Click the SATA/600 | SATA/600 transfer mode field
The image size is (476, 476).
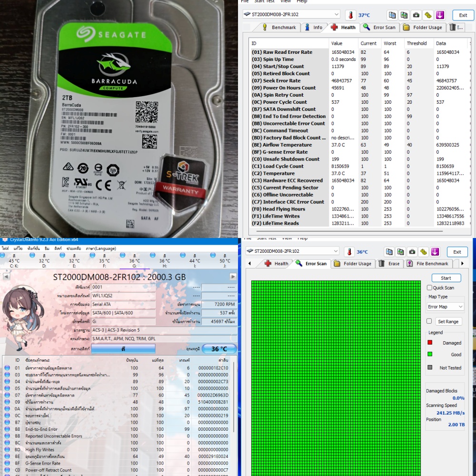(123, 313)
